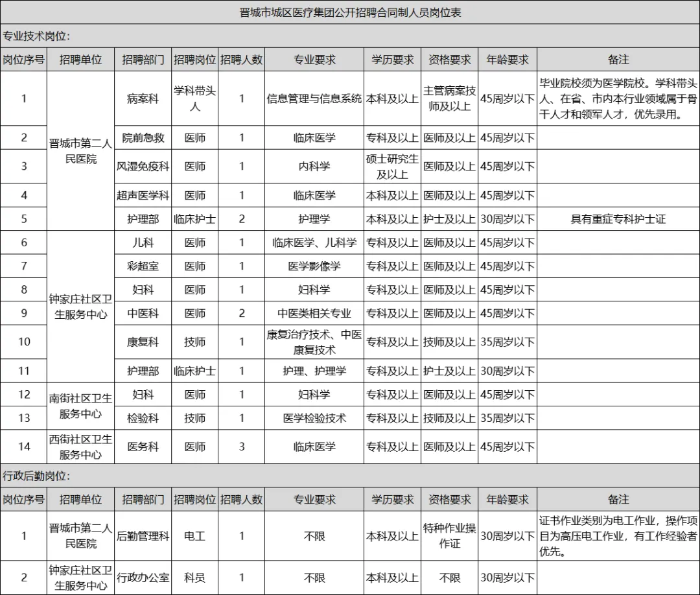Click the 电工 position cell
The width and height of the screenshot is (700, 595).
(x=194, y=536)
